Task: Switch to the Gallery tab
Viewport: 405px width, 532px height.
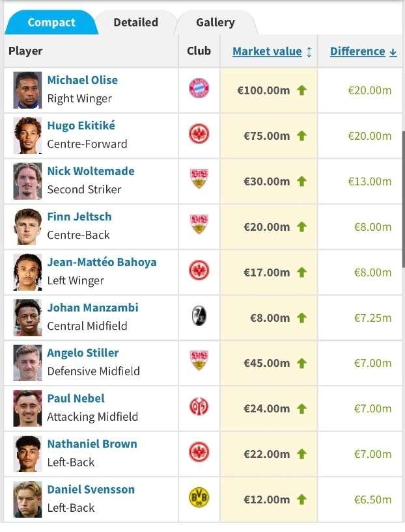Action: pyautogui.click(x=216, y=22)
